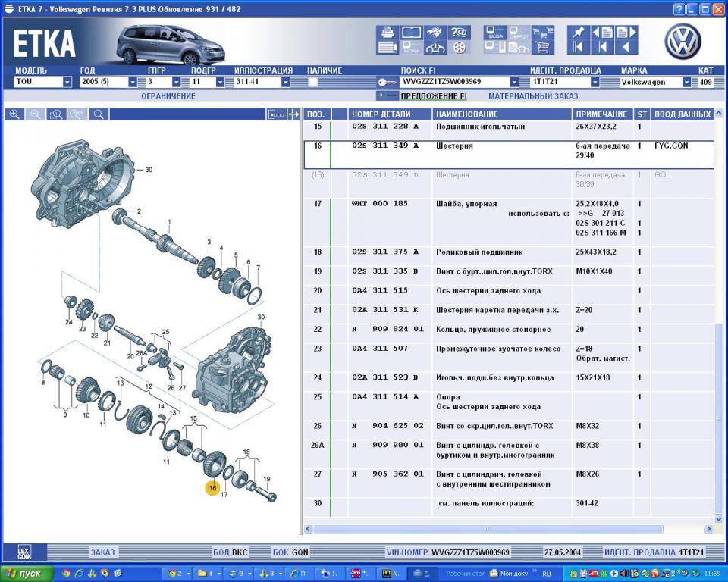Screen dimensions: 728x582
Task: Click the multiple shopping carts icon
Action: coord(542,32)
